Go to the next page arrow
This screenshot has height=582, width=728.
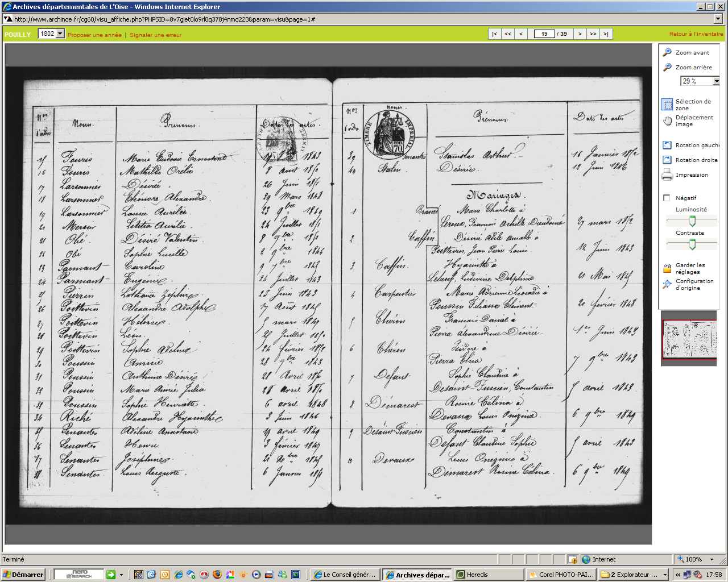click(x=580, y=34)
